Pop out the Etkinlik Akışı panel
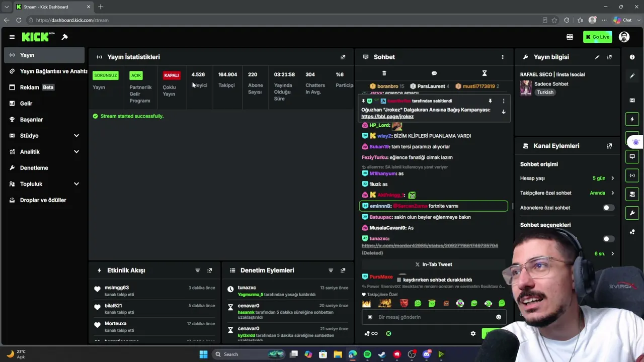This screenshot has width=644, height=362. tap(210, 270)
